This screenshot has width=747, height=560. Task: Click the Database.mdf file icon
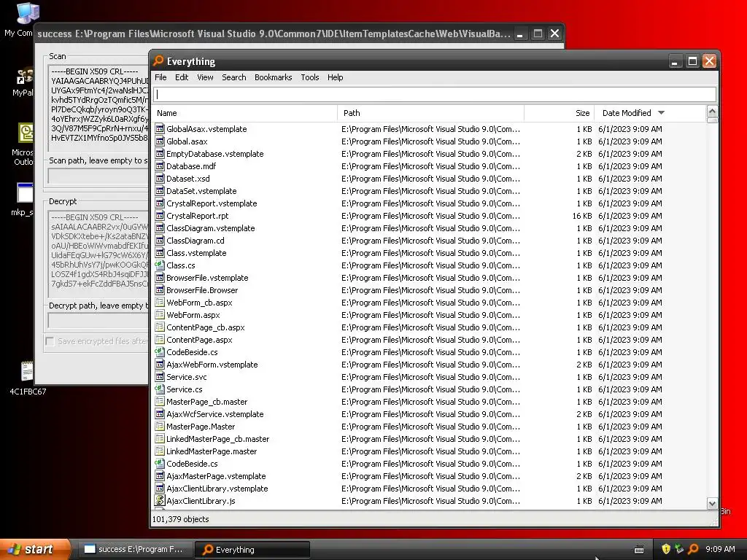160,166
